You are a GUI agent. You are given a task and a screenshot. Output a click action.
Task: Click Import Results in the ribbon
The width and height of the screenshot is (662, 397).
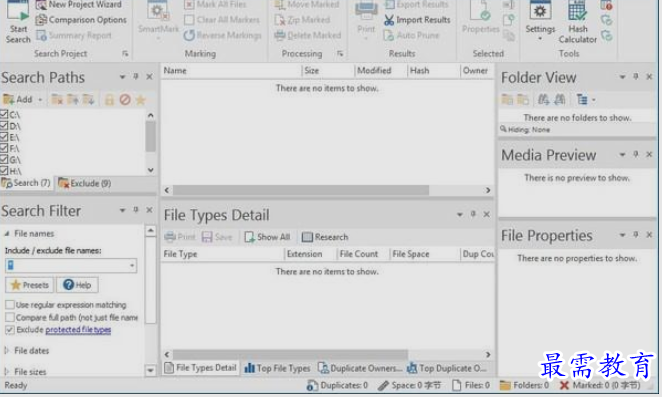coord(417,20)
